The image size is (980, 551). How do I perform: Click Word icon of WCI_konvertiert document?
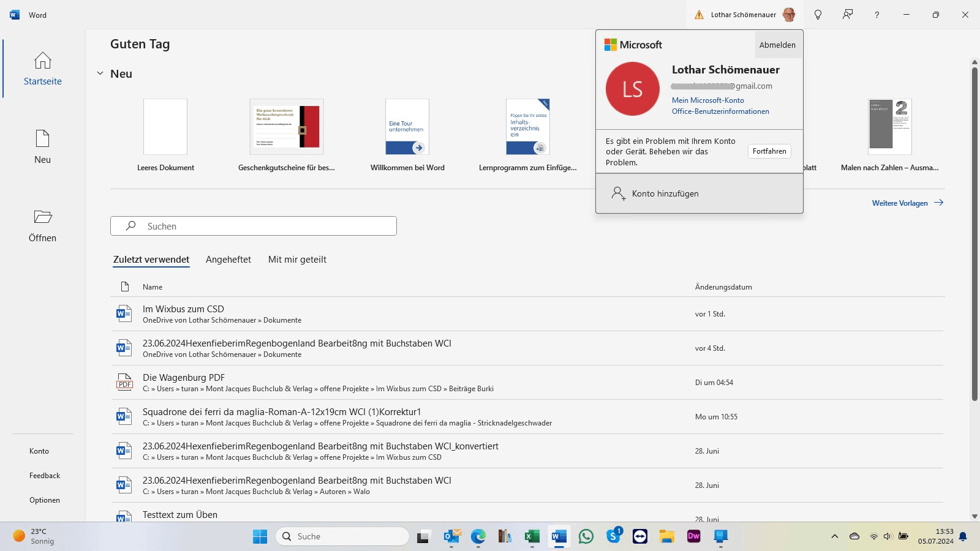pyautogui.click(x=124, y=451)
